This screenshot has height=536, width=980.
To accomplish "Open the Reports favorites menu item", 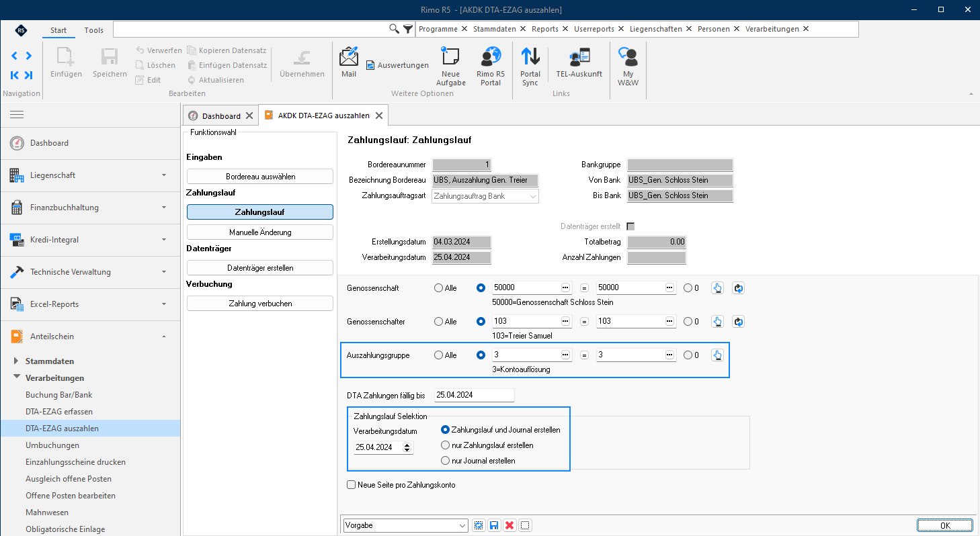I will coord(544,29).
